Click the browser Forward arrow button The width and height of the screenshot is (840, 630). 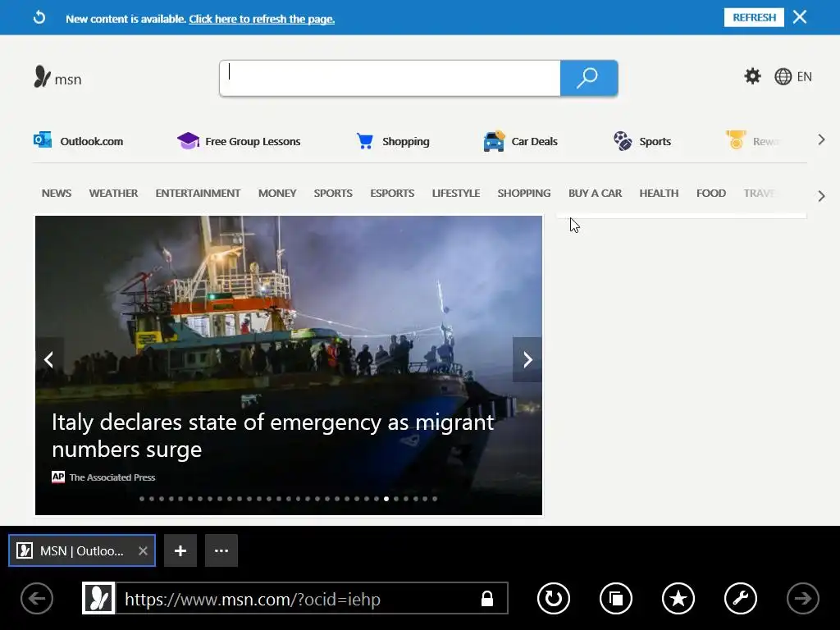tap(802, 598)
